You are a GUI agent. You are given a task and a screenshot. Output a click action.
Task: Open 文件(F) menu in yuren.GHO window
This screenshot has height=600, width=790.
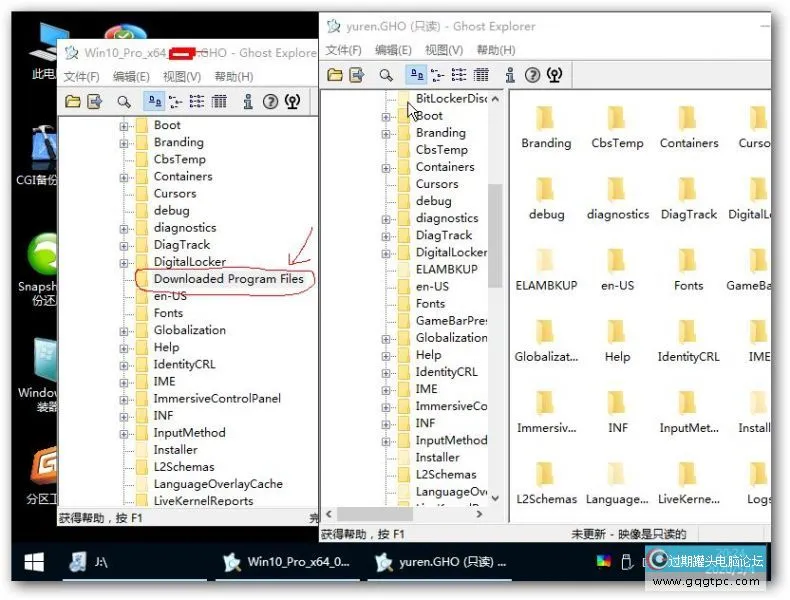(x=344, y=50)
